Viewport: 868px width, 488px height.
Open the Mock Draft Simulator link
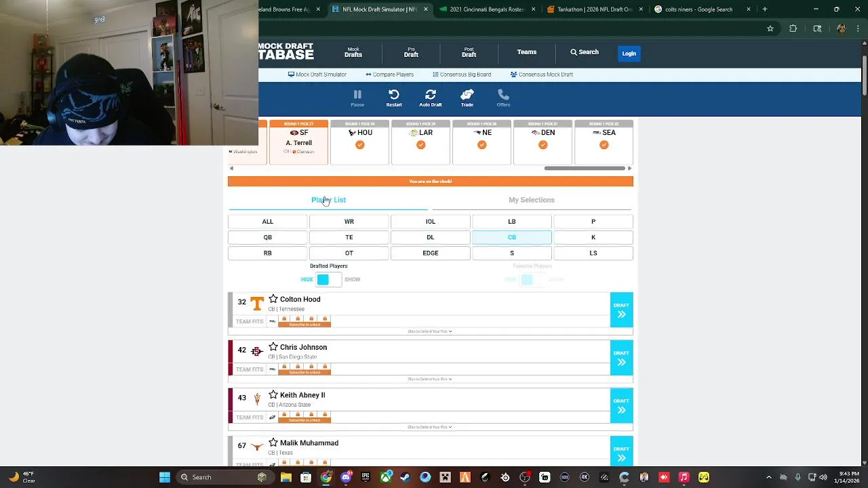point(317,75)
